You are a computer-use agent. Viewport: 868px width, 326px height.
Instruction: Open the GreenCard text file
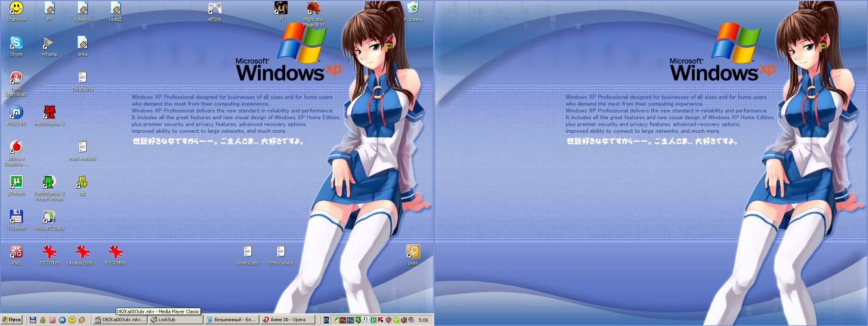tap(248, 252)
